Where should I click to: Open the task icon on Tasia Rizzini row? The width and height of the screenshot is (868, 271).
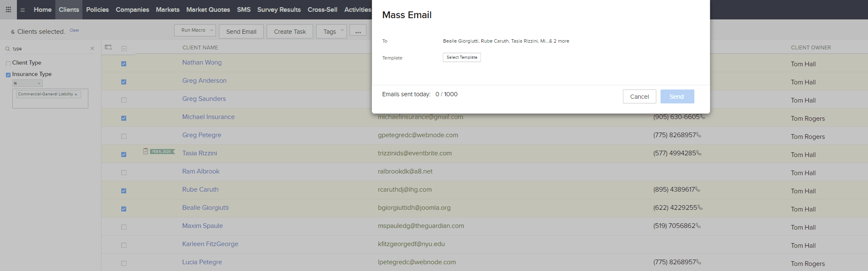tap(145, 151)
